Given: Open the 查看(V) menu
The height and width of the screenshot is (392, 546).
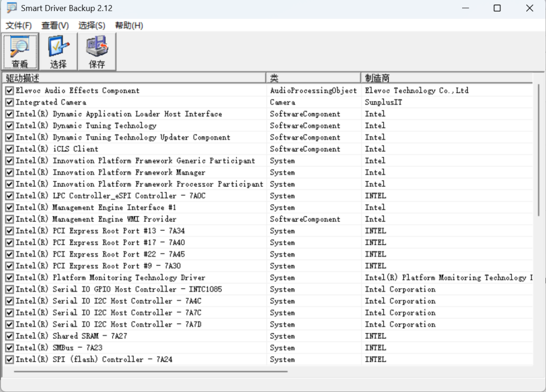Looking at the screenshot, I should (55, 25).
